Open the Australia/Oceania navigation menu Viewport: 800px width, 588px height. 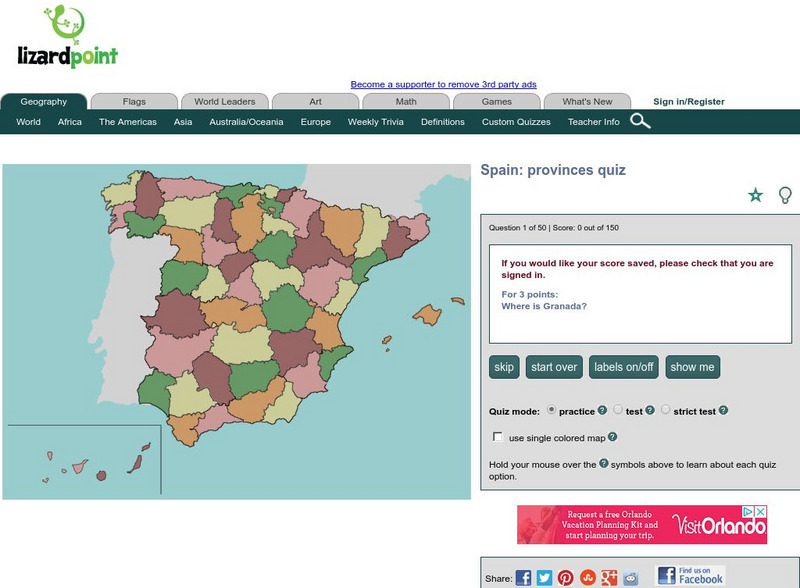click(246, 122)
